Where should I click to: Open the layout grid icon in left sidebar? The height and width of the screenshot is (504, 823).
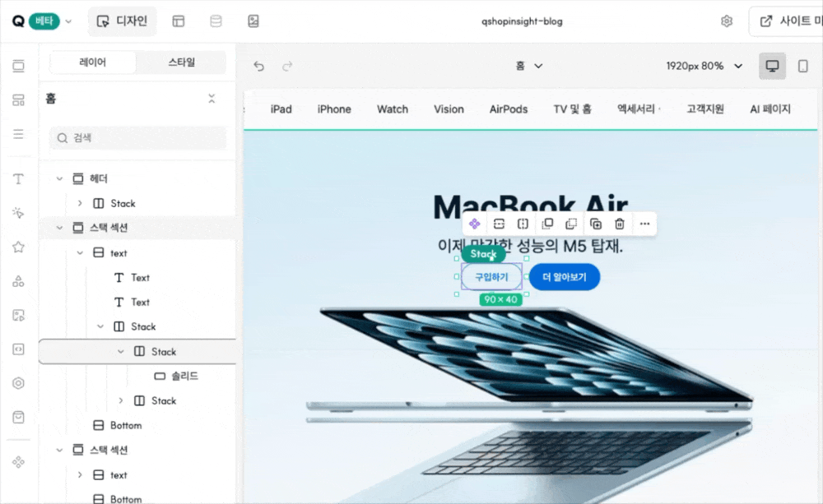18,100
